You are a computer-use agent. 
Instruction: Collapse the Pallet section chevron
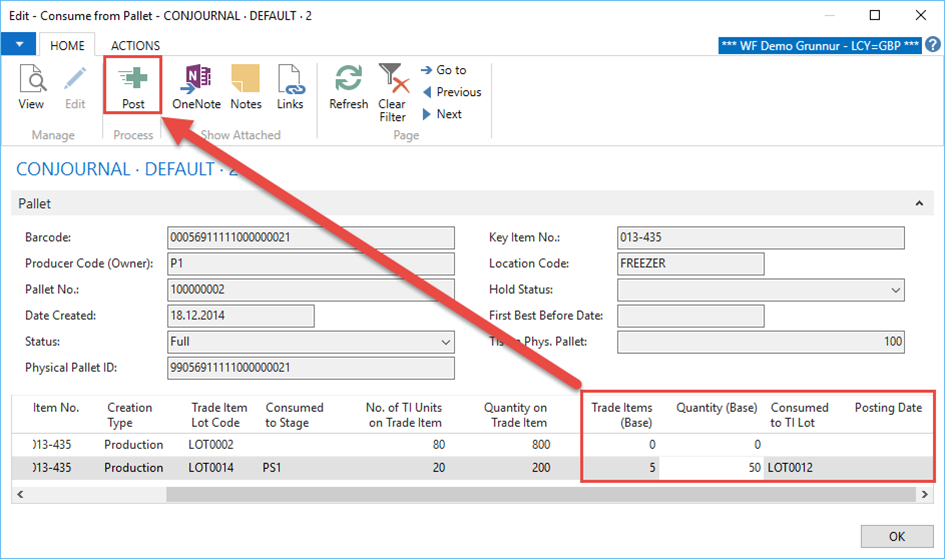[x=919, y=204]
